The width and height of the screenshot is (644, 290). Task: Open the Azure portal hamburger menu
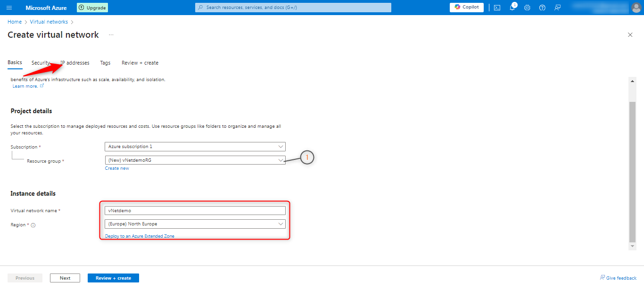click(x=9, y=8)
